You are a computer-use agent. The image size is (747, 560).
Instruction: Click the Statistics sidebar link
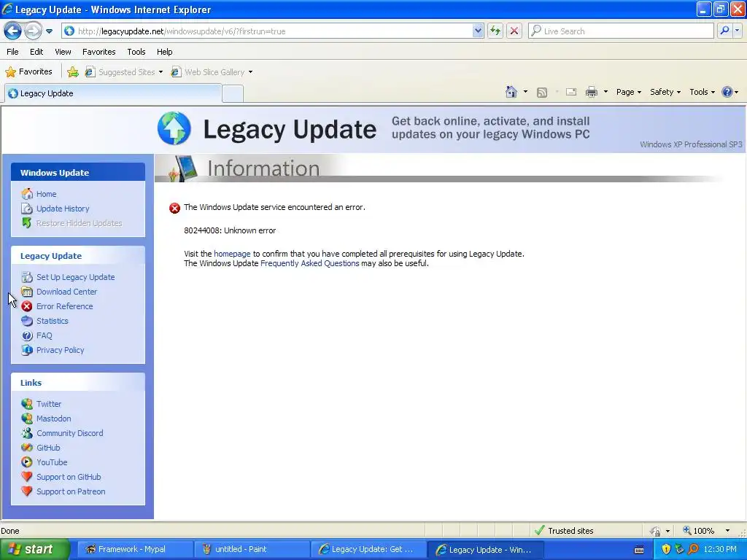click(53, 321)
